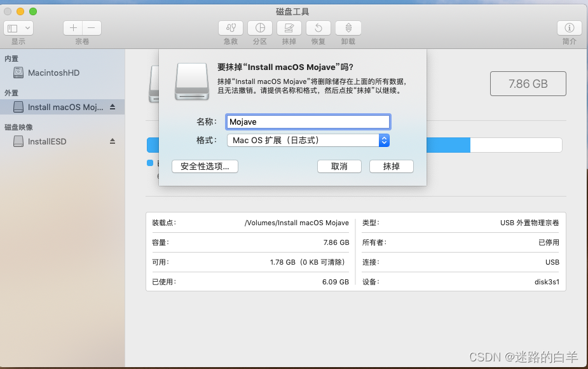588x369 pixels.
Task: Eject the Install macOS Mojave volume
Action: point(113,107)
